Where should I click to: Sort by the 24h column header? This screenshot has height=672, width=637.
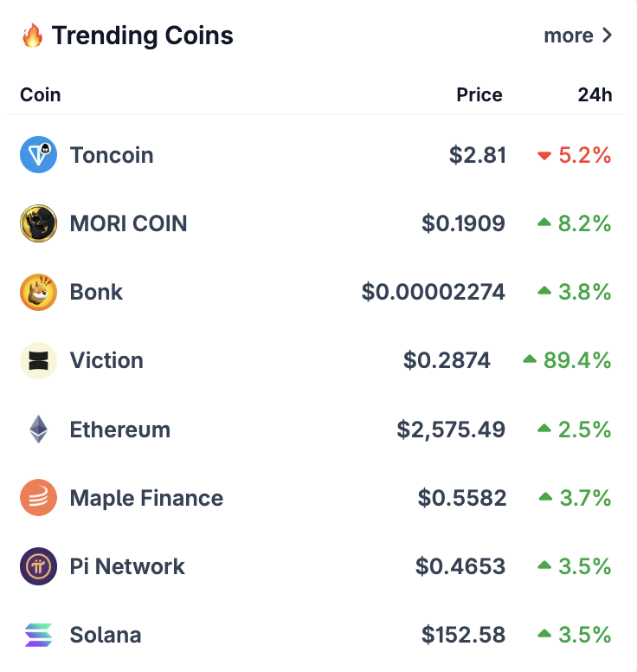tap(595, 94)
